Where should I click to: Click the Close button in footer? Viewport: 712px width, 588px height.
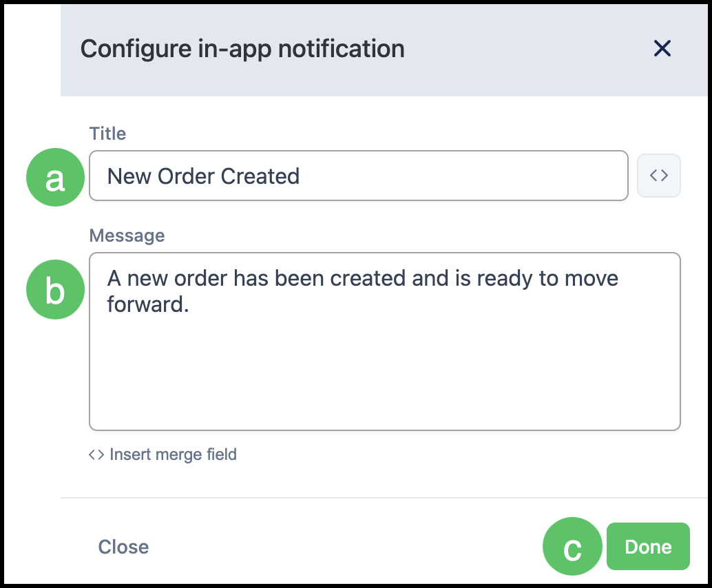[x=123, y=547]
